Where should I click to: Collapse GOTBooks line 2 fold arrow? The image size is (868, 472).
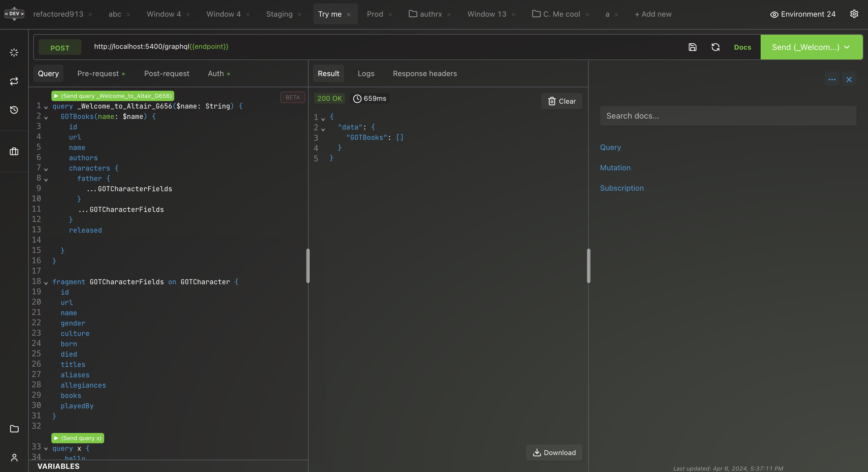pyautogui.click(x=46, y=118)
